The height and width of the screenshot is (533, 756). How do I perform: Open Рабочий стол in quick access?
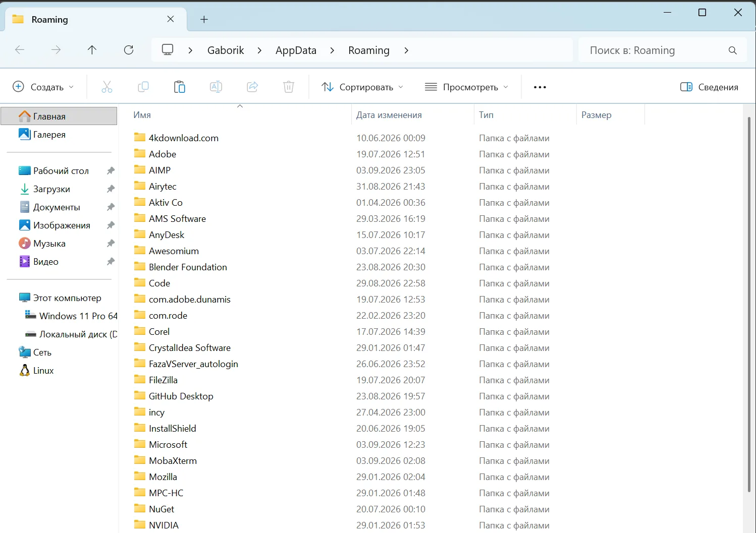[61, 171]
